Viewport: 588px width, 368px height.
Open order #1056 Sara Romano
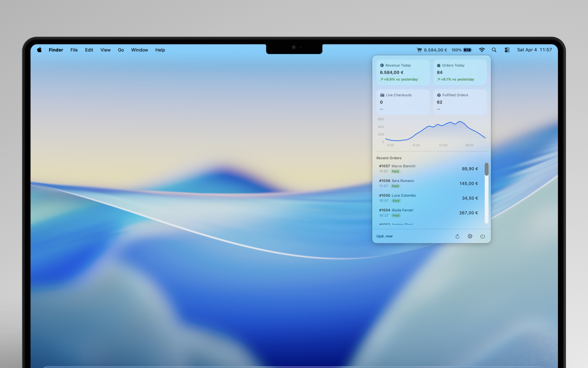point(428,183)
